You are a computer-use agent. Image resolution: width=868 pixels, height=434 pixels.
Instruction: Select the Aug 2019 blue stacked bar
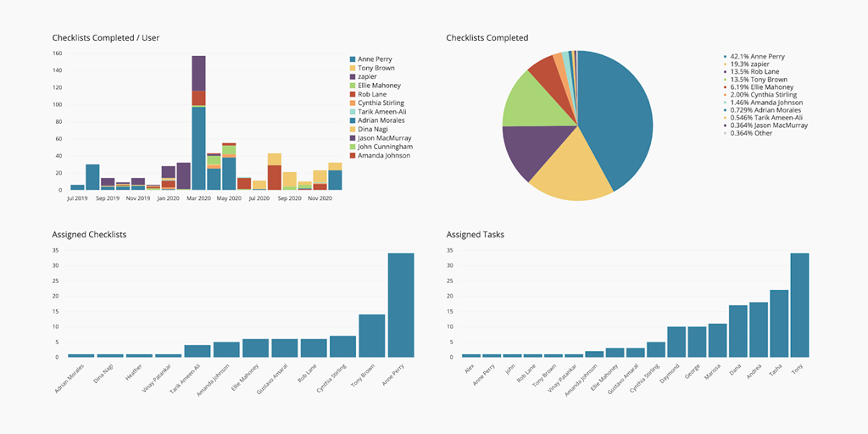(92, 177)
